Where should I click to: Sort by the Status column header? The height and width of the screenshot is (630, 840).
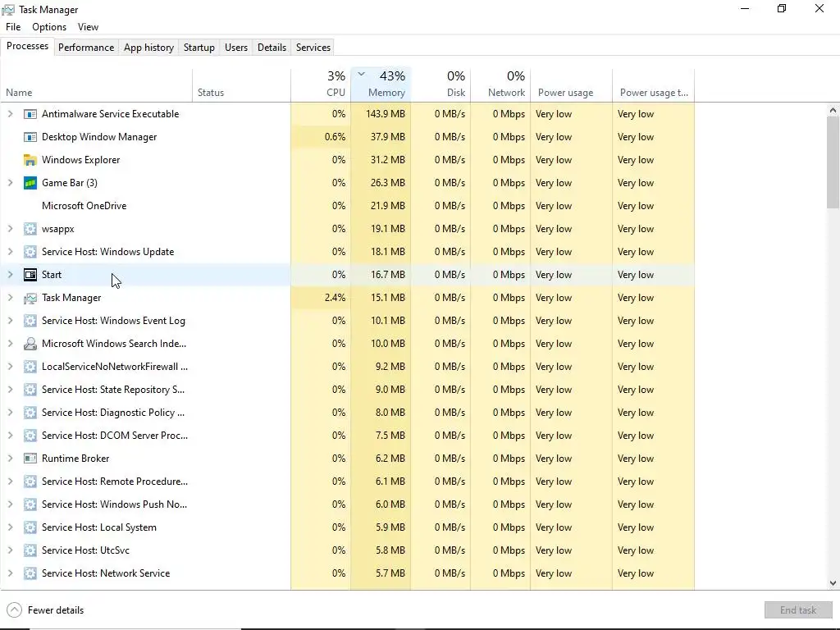tap(242, 84)
